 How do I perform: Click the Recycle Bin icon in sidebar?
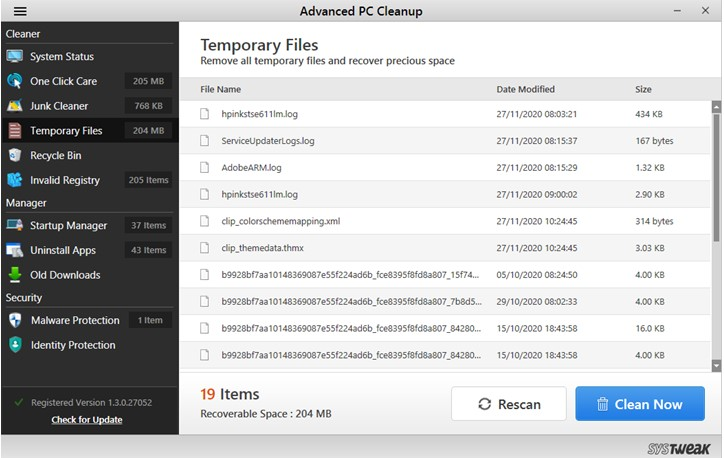(x=15, y=155)
